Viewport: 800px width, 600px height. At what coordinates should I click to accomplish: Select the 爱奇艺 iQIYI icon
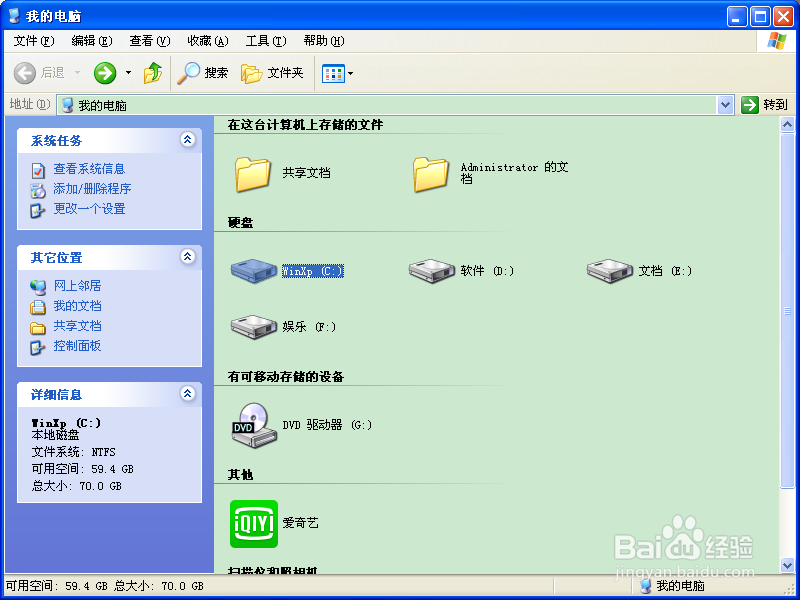pyautogui.click(x=254, y=524)
